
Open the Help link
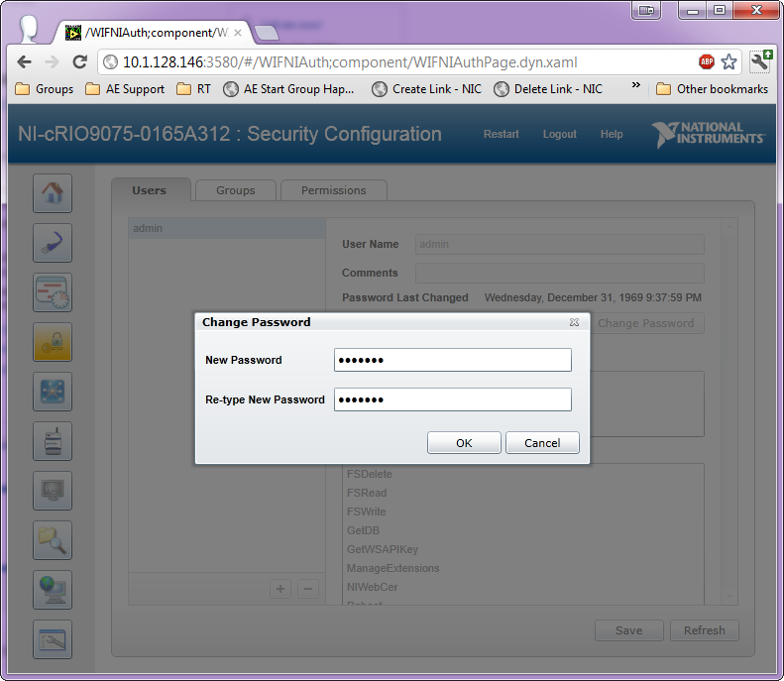[612, 134]
